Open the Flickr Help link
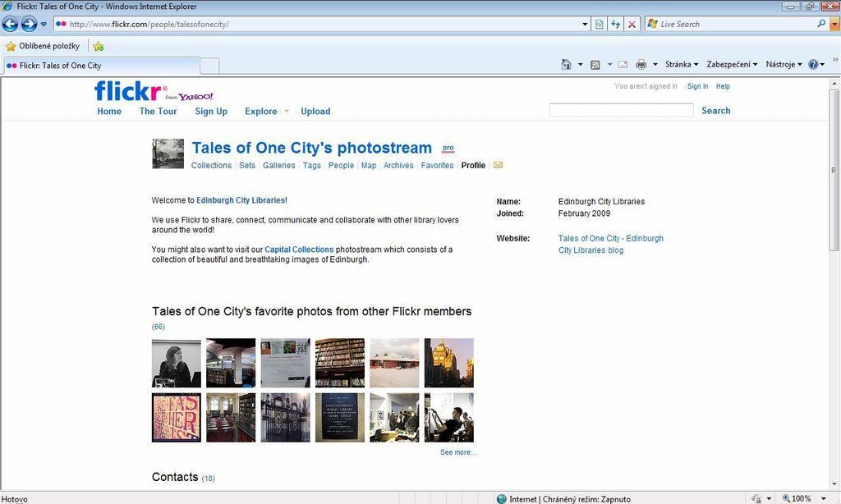This screenshot has width=841, height=504. pos(723,86)
